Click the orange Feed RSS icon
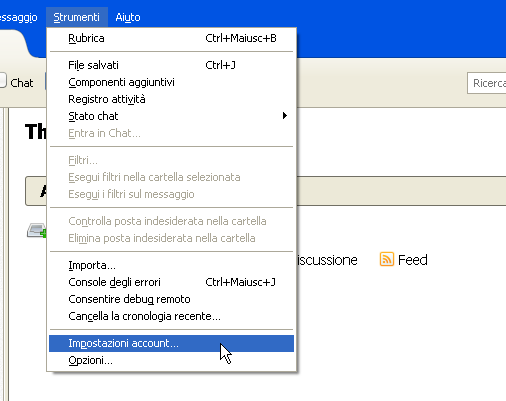Screen dimensions: 506x401 387,259
